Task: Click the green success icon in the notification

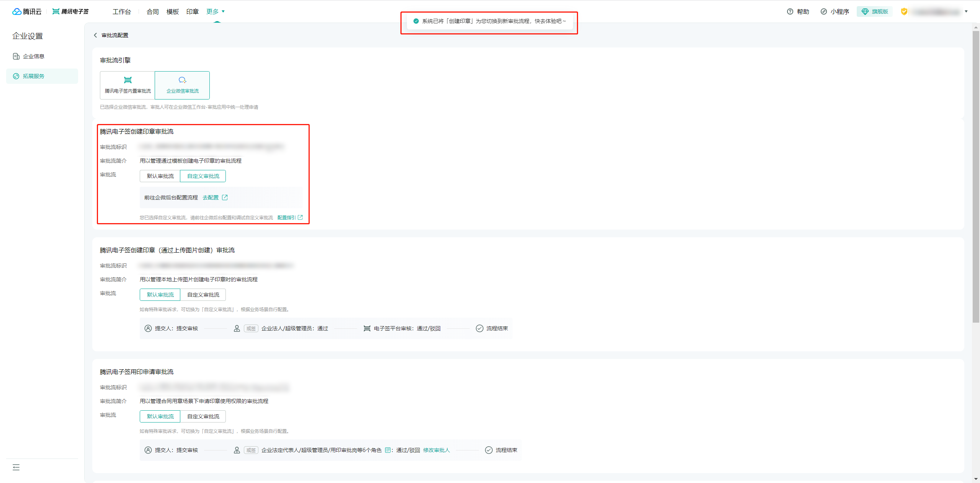Action: (416, 21)
